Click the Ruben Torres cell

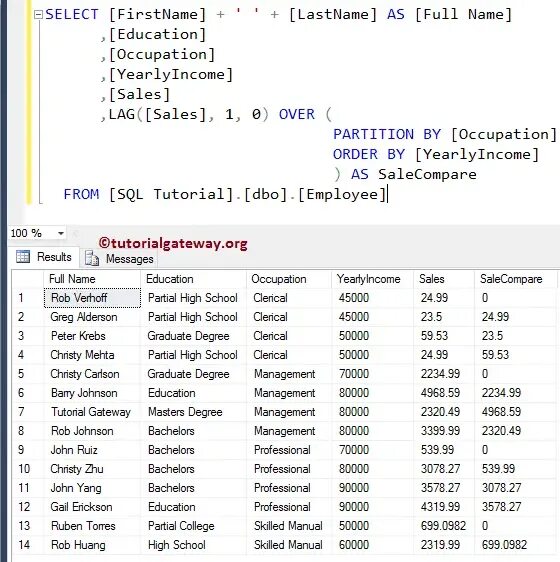(92, 526)
